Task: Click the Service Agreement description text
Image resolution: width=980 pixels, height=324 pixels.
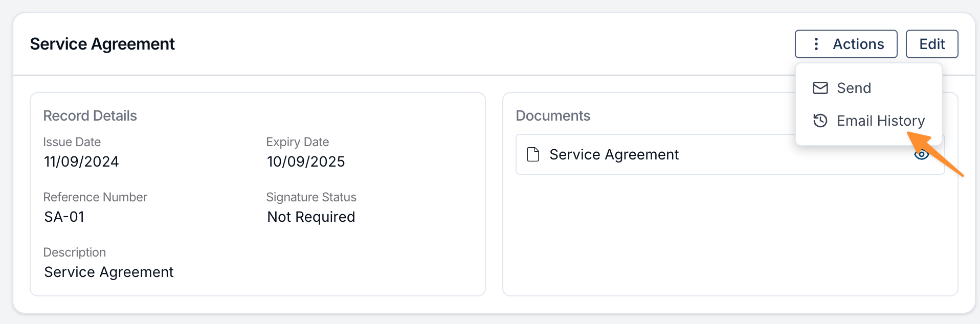Action: [109, 272]
